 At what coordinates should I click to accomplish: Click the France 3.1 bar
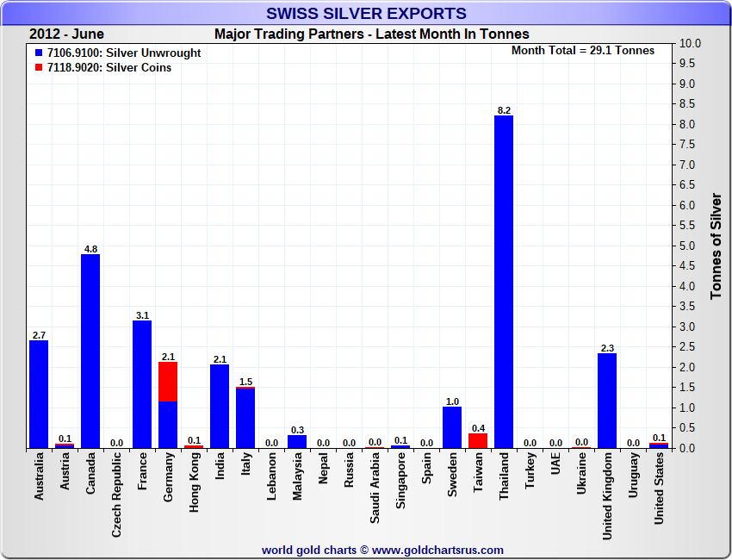142,384
